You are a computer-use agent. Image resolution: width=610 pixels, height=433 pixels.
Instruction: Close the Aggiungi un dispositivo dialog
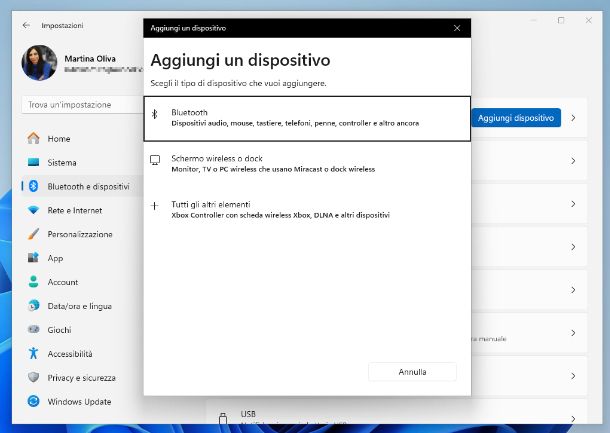coord(457,28)
